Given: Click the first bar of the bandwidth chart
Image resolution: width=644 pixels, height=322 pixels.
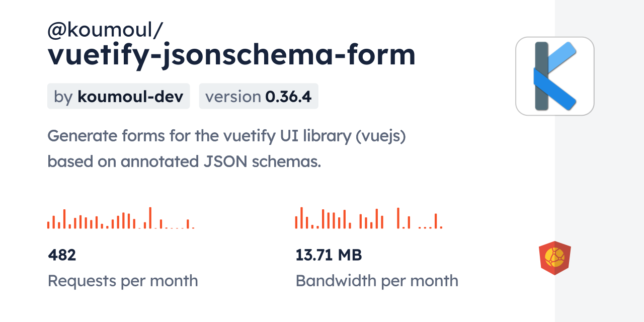Looking at the screenshot, I should click(x=296, y=222).
